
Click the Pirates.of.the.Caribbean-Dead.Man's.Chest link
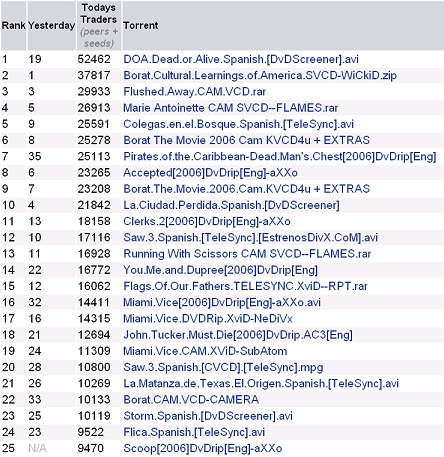click(280, 157)
